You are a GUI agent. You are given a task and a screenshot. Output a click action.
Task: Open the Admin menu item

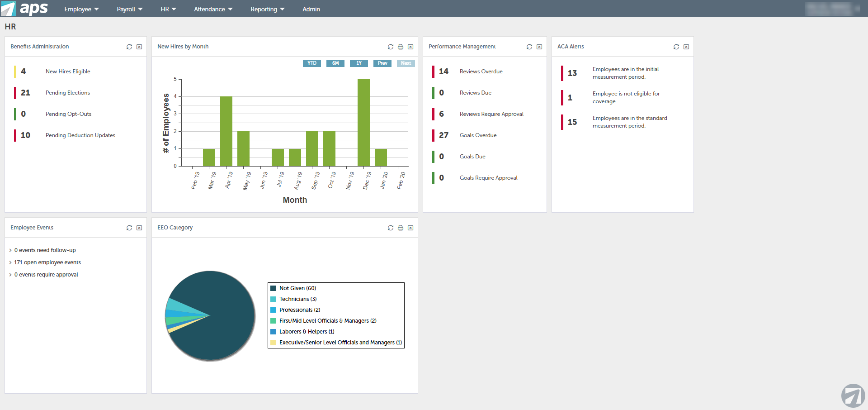[x=311, y=9]
